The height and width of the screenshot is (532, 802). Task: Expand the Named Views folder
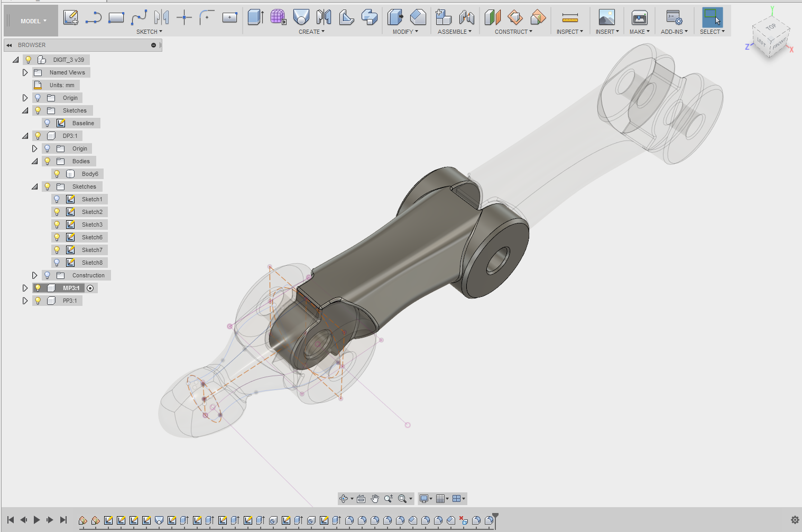(25, 72)
